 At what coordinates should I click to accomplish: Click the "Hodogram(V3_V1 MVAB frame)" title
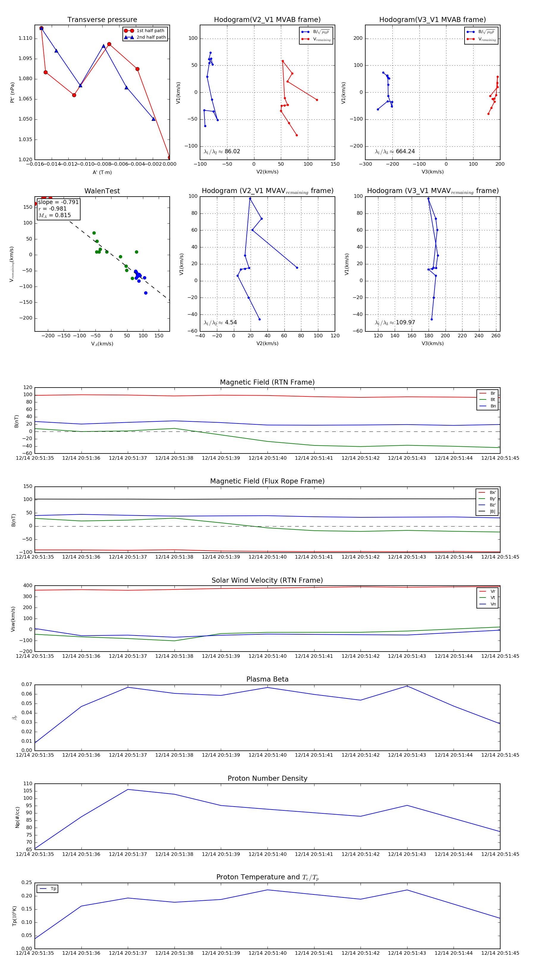(x=432, y=20)
